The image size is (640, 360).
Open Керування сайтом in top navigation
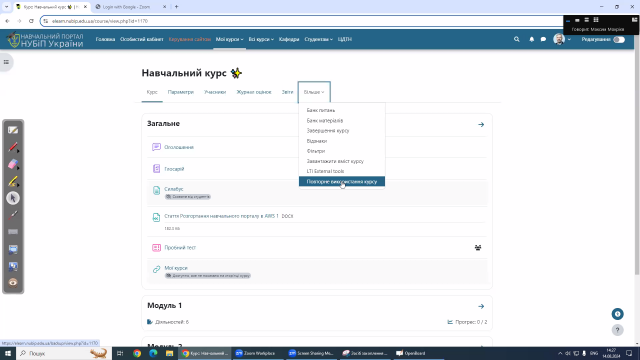coord(189,39)
